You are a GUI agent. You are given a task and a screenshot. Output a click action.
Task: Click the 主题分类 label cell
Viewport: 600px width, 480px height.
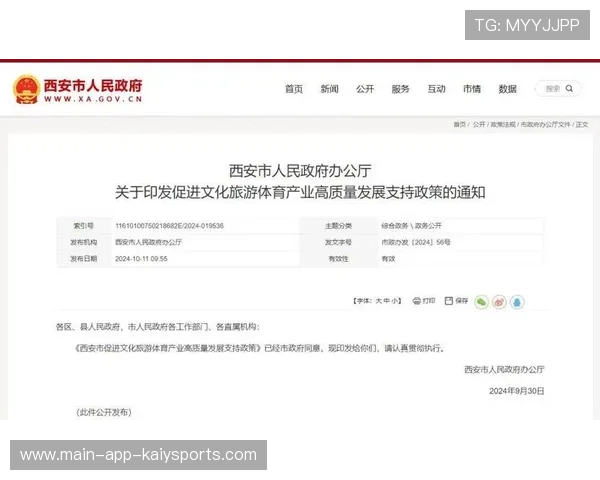tap(338, 226)
